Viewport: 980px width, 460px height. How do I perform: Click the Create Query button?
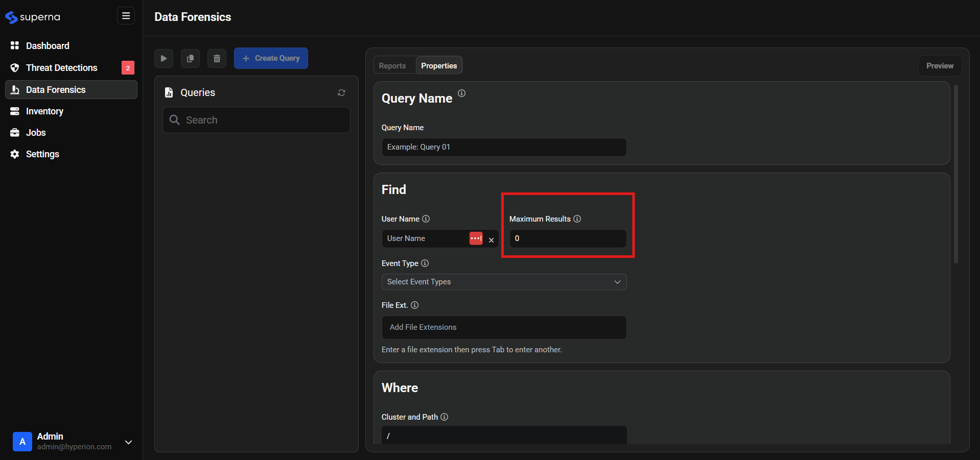click(271, 58)
